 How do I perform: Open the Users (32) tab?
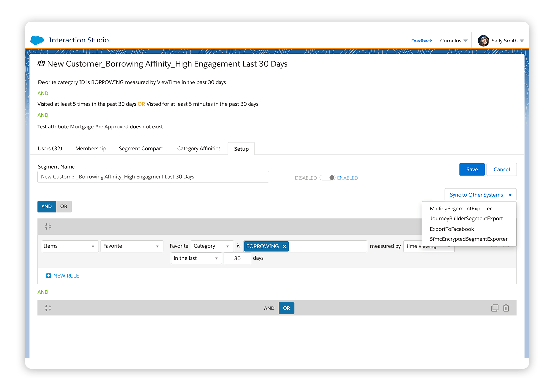pyautogui.click(x=50, y=149)
